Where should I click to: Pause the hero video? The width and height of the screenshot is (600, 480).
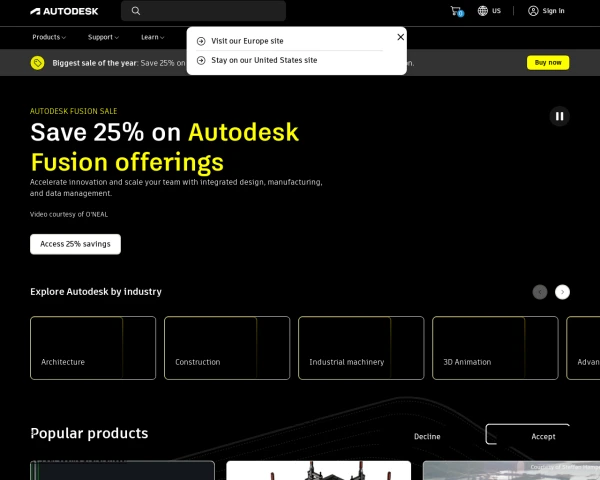(x=559, y=116)
